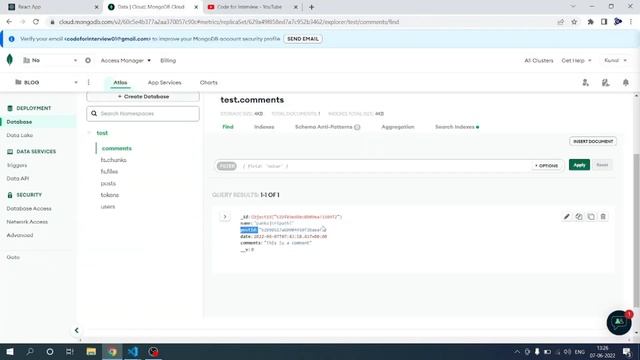Select the posts collection
This screenshot has height=360, width=640.
(x=108, y=184)
